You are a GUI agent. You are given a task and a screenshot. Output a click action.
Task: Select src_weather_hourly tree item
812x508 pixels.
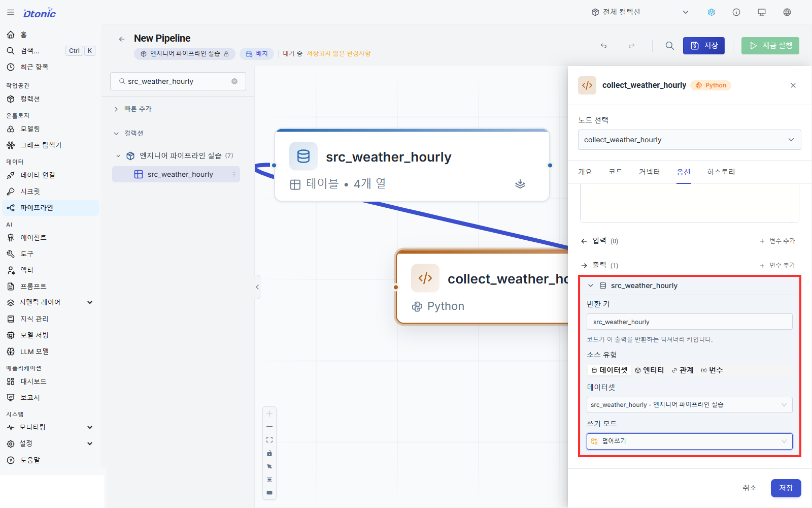[x=176, y=174]
